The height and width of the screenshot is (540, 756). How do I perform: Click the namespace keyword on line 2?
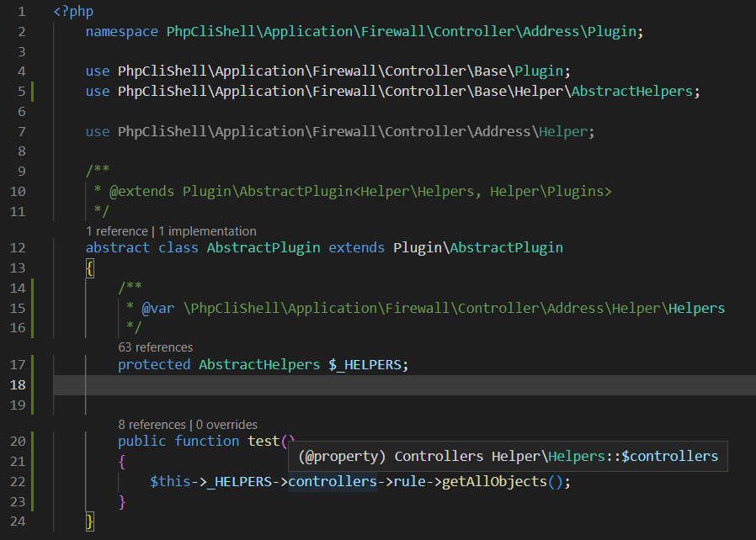coord(121,32)
